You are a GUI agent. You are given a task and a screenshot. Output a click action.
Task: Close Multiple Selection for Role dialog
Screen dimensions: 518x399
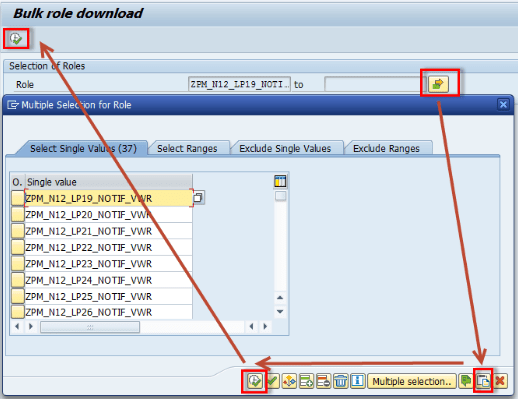point(503,105)
